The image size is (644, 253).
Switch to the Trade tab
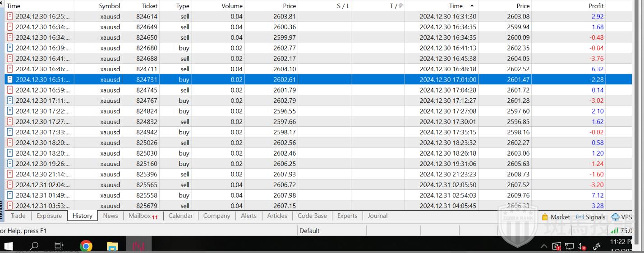coord(18,216)
